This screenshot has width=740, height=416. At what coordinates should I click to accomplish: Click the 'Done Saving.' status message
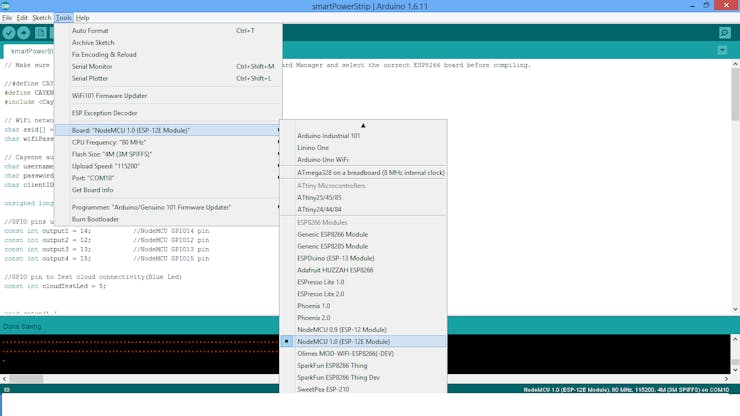[23, 326]
